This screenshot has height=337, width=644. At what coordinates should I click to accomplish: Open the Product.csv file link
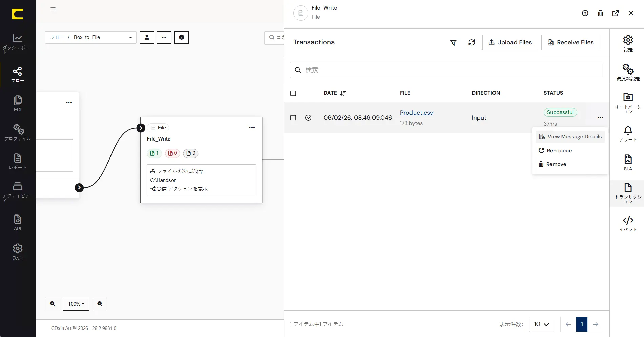point(417,113)
